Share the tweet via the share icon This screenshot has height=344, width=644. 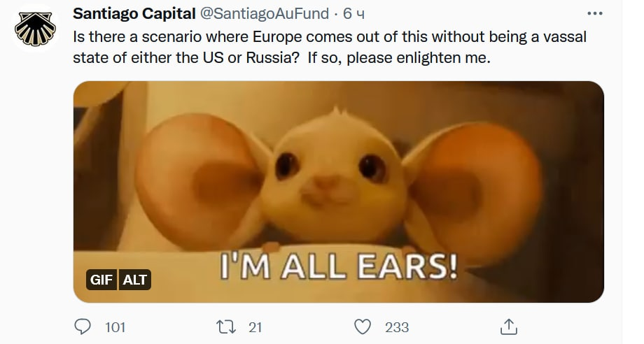tap(509, 327)
